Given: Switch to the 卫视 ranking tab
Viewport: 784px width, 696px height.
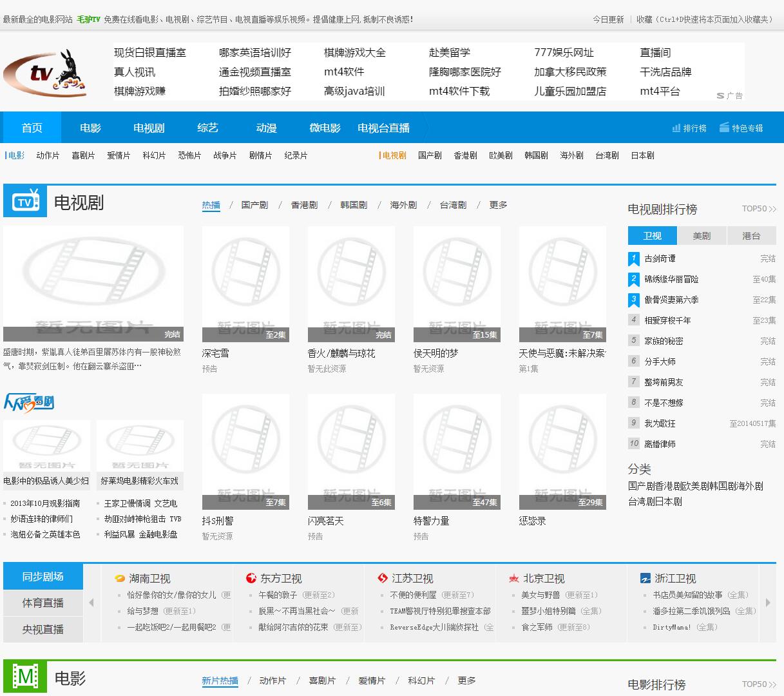Looking at the screenshot, I should pos(653,236).
